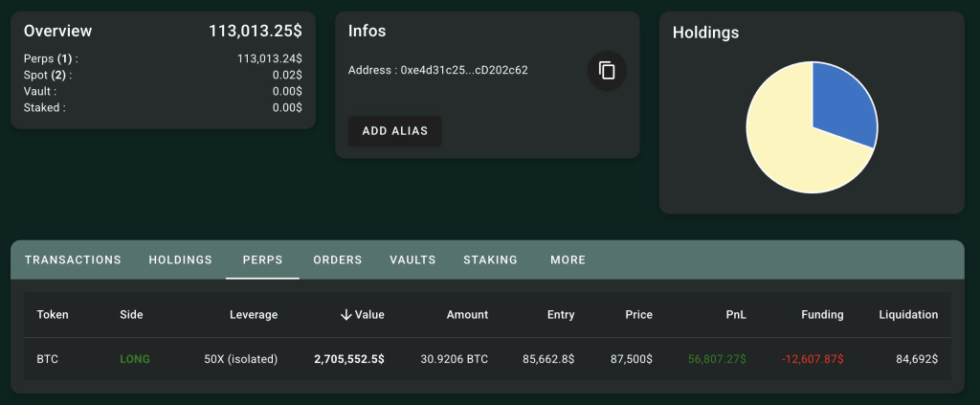Switch to the TRANSACTIONS tab
Viewport: 980px width, 405px height.
[73, 259]
